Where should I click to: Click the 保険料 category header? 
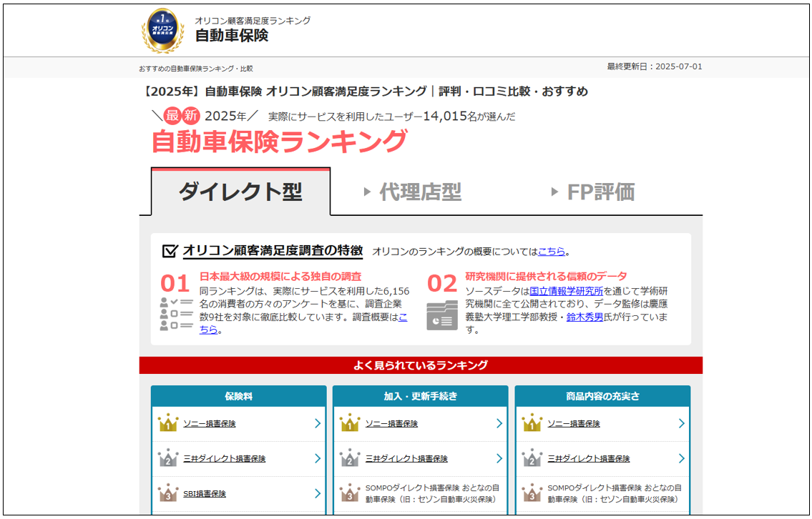tap(239, 396)
